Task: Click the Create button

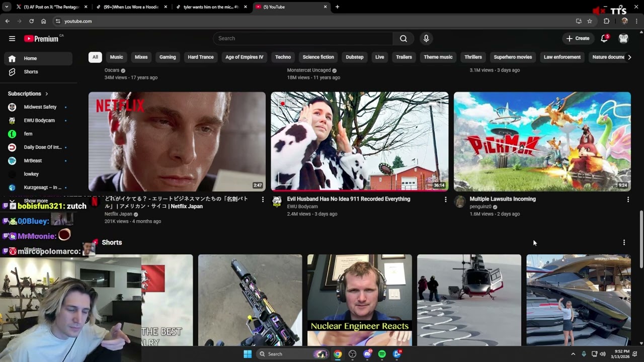Action: point(578,39)
